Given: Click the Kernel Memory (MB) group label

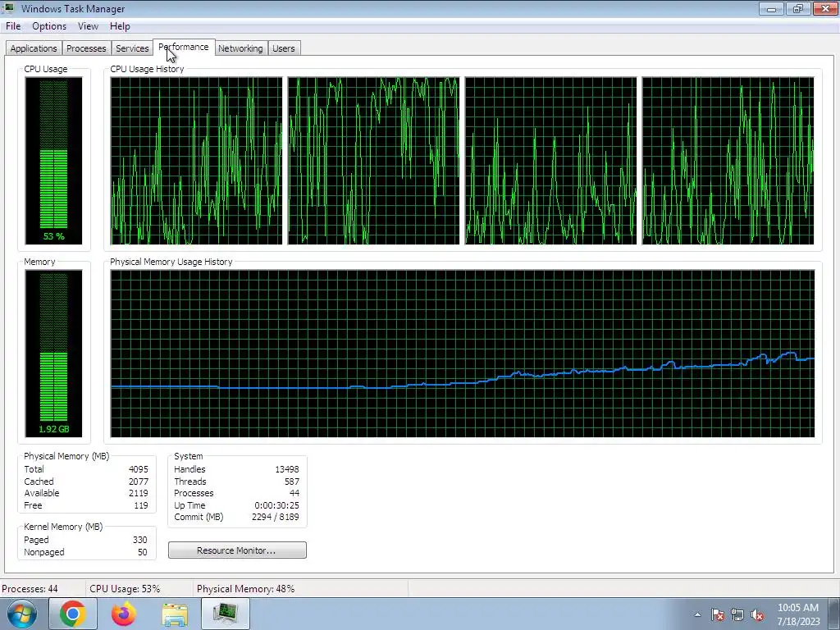Looking at the screenshot, I should pos(63,527).
